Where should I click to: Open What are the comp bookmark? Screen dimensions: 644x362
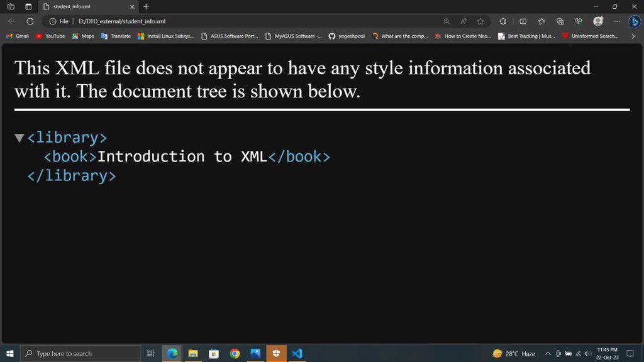click(x=400, y=36)
